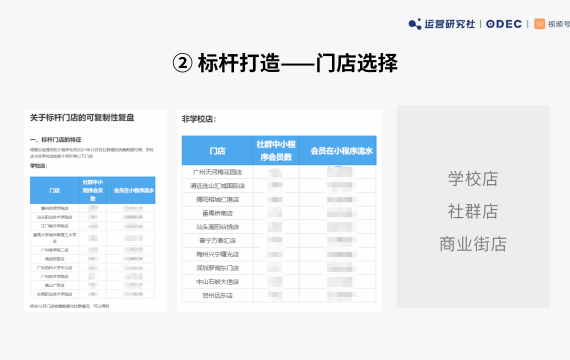Image resolution: width=570 pixels, height=360 pixels.
Task: Select the row 汕头潮阳谷饶店
Action: tap(279, 227)
